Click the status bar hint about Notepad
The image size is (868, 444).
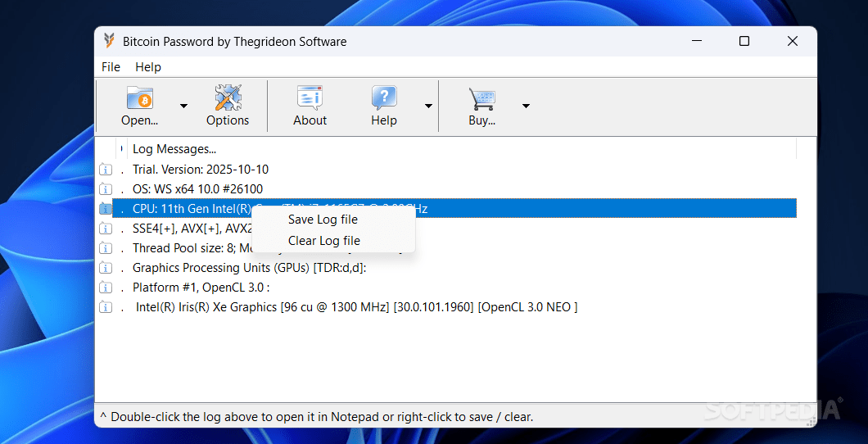click(316, 417)
